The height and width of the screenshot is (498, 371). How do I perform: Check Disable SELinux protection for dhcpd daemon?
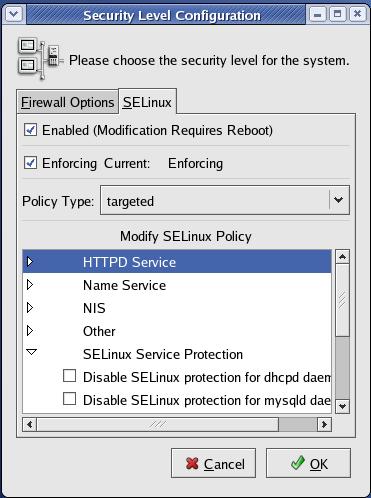coord(69,376)
